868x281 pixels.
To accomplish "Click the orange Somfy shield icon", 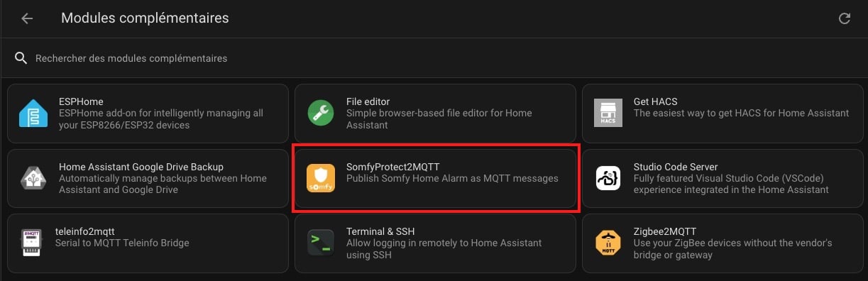I will pyautogui.click(x=320, y=178).
